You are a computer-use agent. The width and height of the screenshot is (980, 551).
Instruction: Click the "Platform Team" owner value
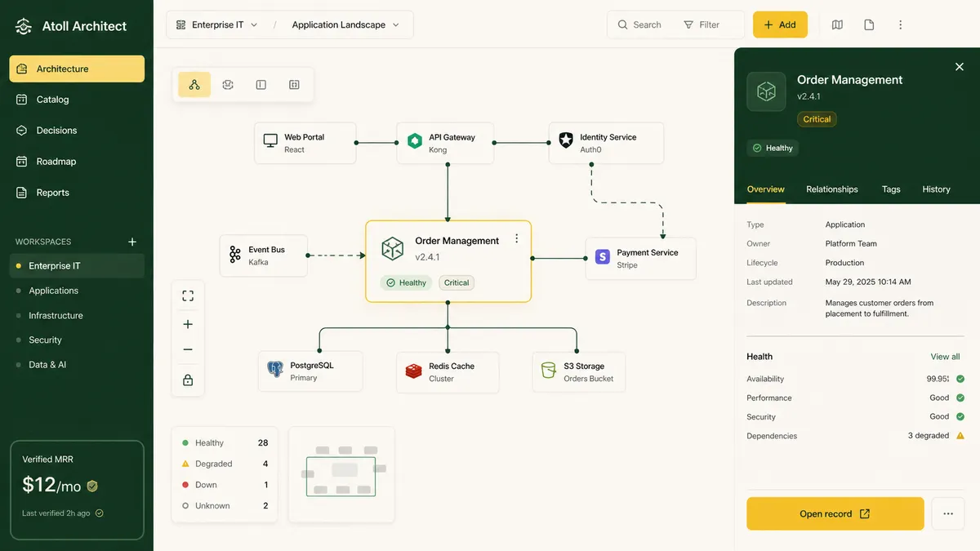coord(851,243)
